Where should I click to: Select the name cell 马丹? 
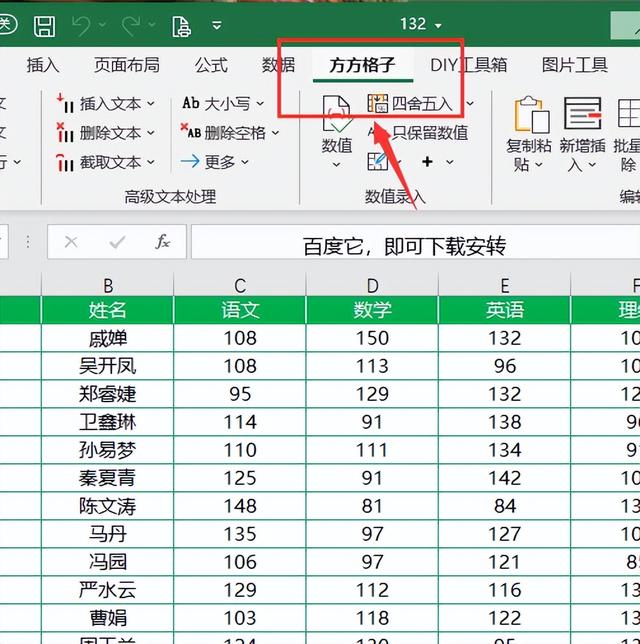(x=108, y=534)
